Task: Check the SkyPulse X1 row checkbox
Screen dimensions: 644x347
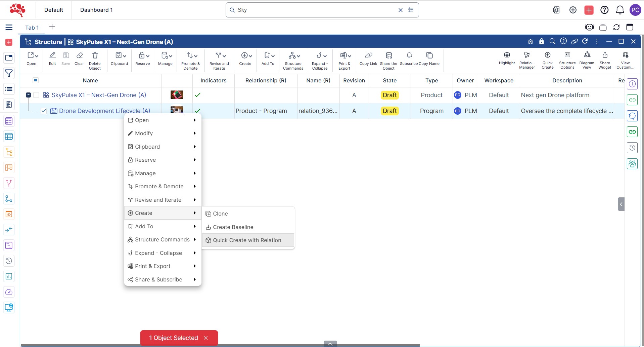Action: coord(36,95)
